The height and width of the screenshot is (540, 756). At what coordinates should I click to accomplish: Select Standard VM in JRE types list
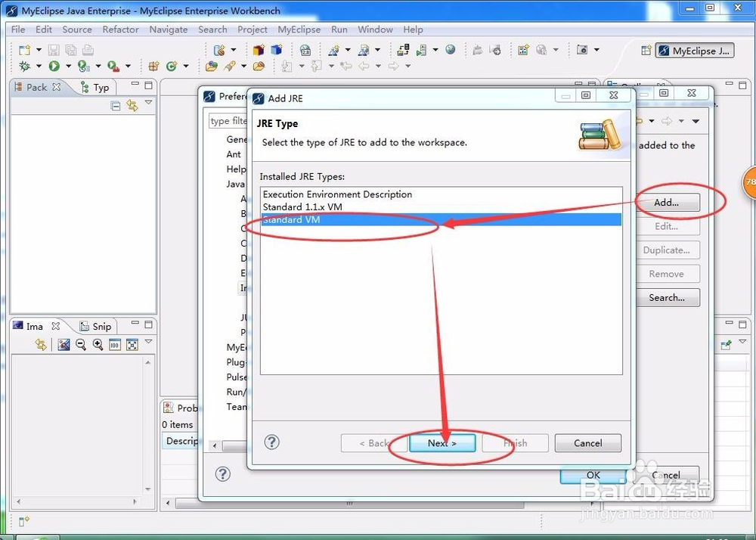pos(442,220)
